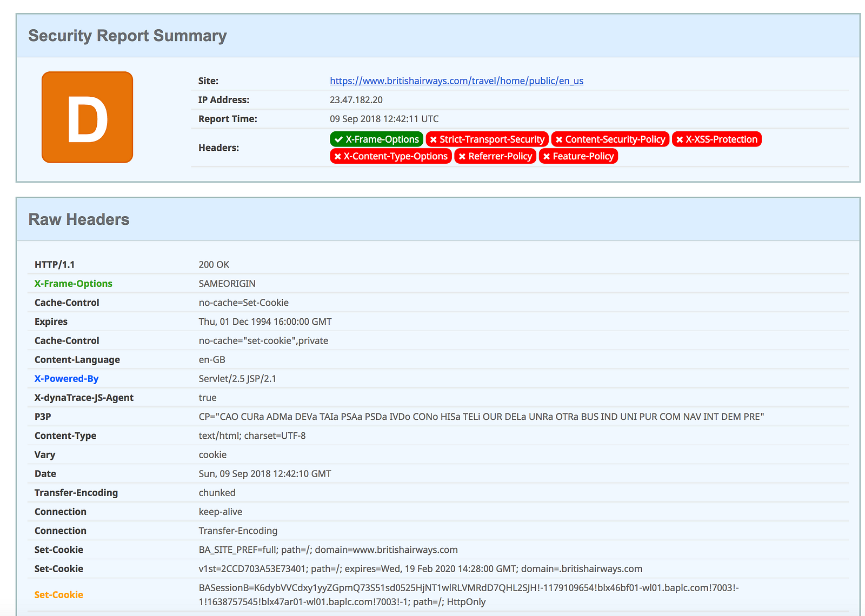Click the blue X-Powered-By header name
This screenshot has height=616, width=865.
pyautogui.click(x=66, y=379)
